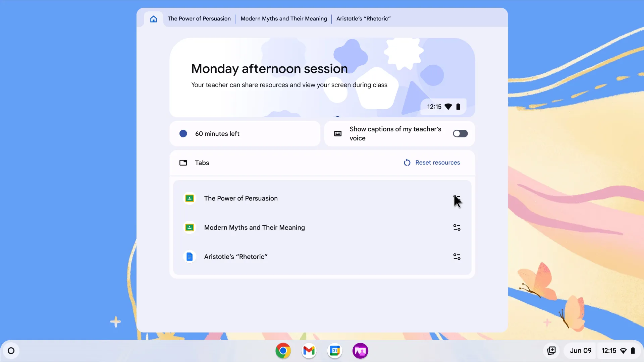This screenshot has height=362, width=644.
Task: Open the quick settings showing 12:15
Action: [609, 351]
